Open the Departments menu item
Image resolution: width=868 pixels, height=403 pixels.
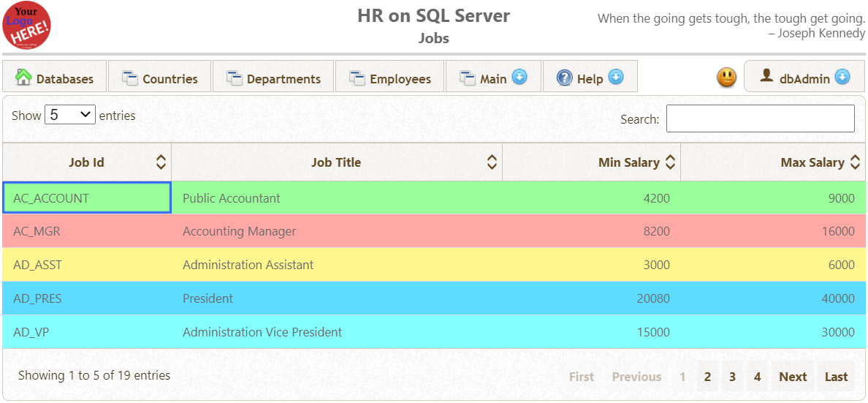coord(273,77)
